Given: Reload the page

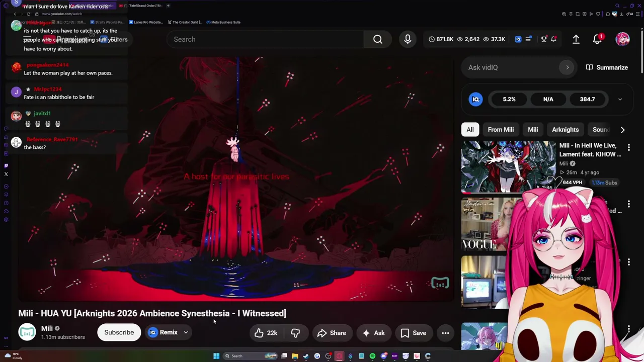Looking at the screenshot, I should pyautogui.click(x=28, y=14).
